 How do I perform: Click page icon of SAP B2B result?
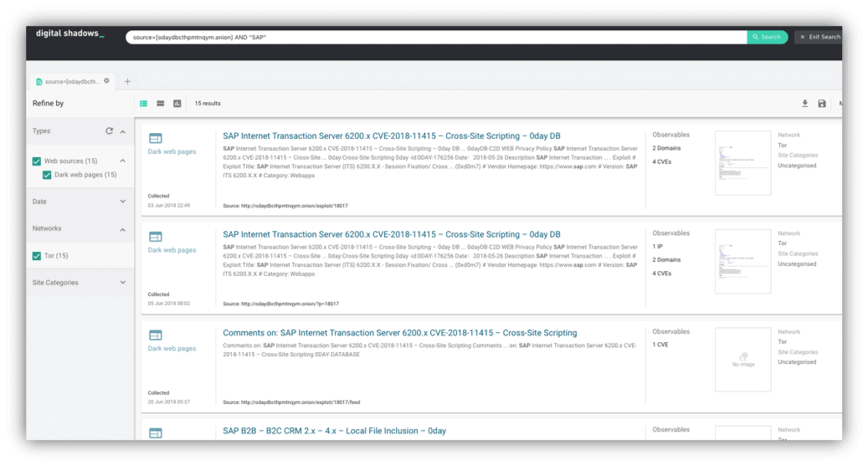[x=156, y=433]
